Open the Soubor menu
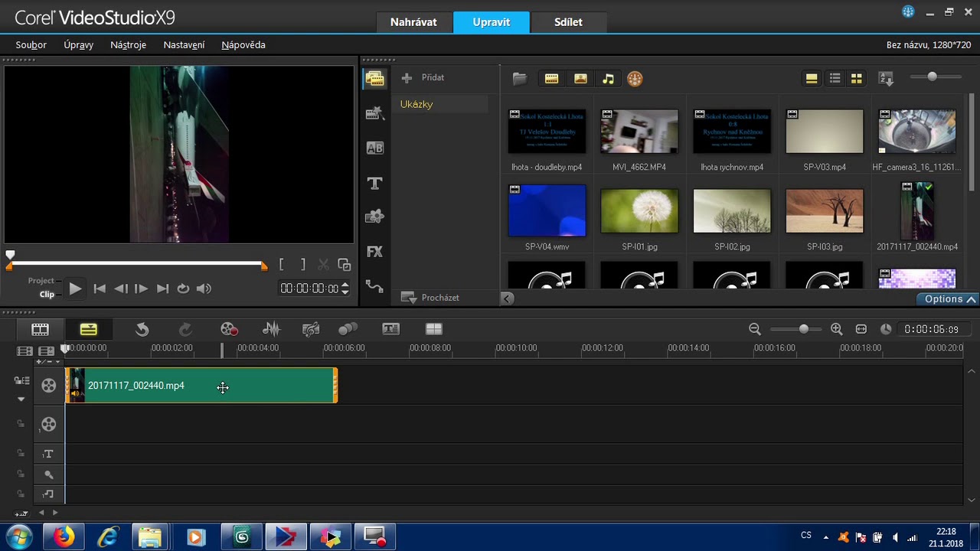This screenshot has height=551, width=980. coord(31,44)
